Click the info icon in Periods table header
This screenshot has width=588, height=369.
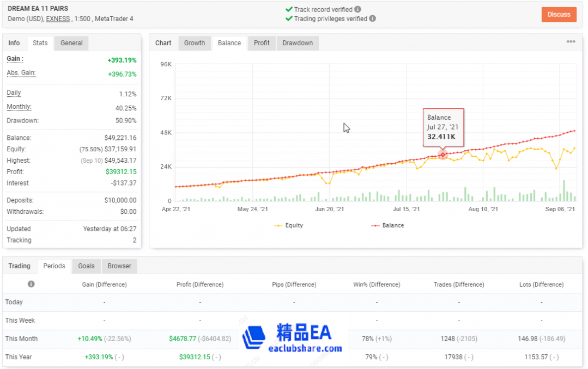(31, 284)
